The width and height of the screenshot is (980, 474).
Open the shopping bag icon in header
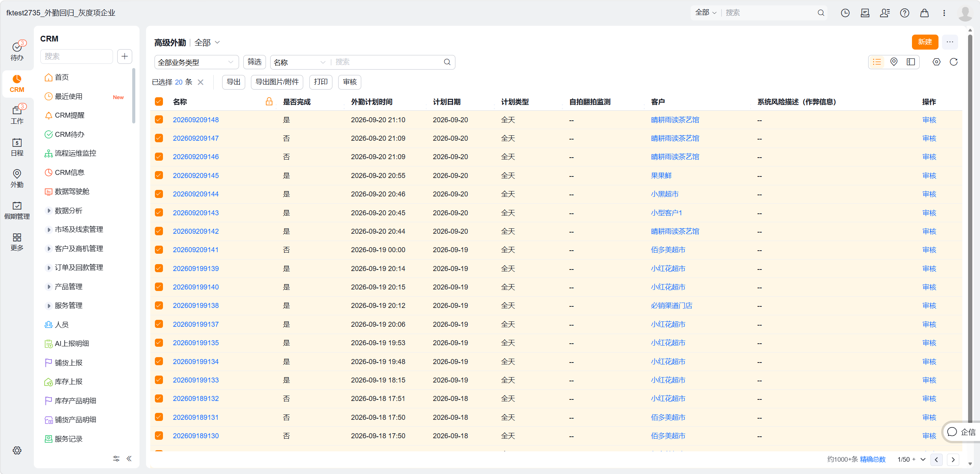click(924, 13)
